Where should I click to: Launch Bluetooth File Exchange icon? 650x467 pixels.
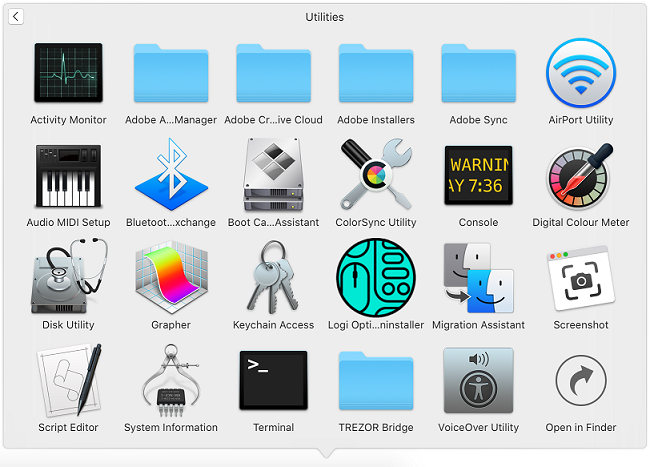click(x=171, y=174)
